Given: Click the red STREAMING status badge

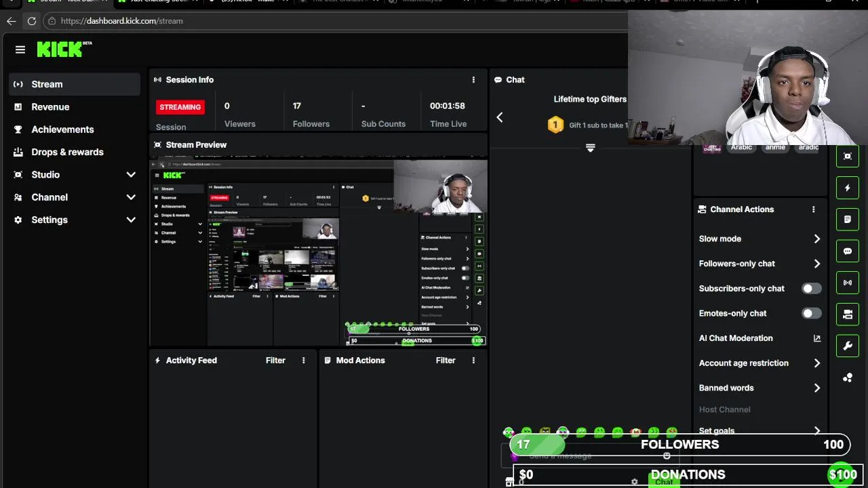Looking at the screenshot, I should 180,107.
